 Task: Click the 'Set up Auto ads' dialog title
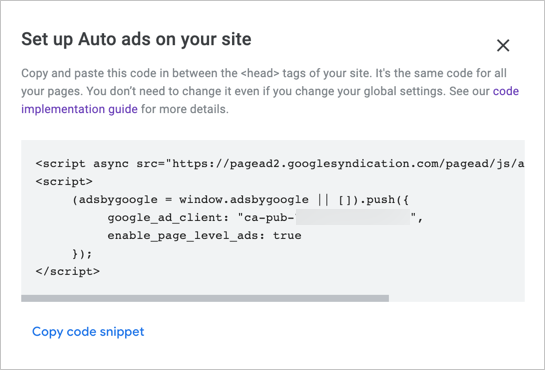(136, 39)
